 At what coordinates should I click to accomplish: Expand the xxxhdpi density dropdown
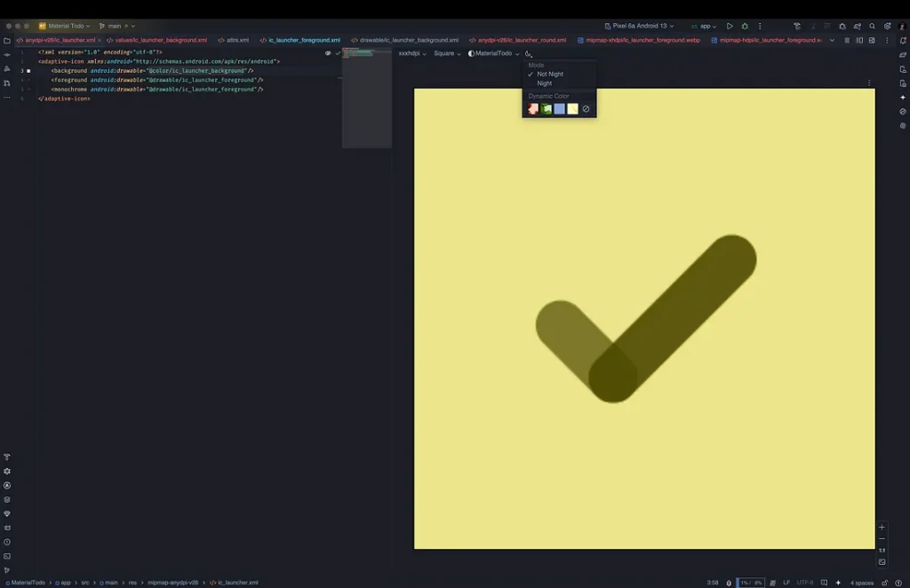pos(412,53)
